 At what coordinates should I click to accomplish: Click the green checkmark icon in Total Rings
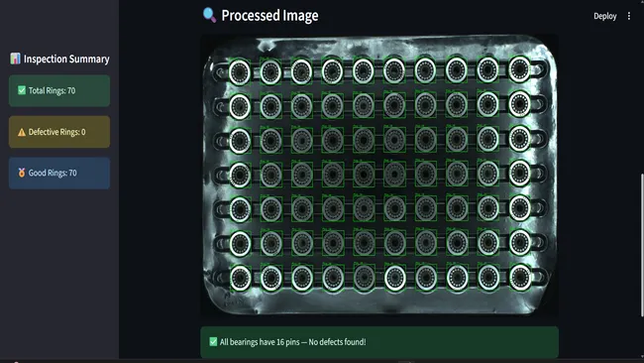click(x=22, y=90)
